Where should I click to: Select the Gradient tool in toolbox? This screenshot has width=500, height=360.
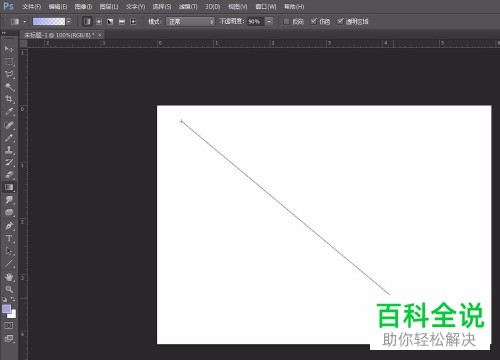pyautogui.click(x=9, y=187)
